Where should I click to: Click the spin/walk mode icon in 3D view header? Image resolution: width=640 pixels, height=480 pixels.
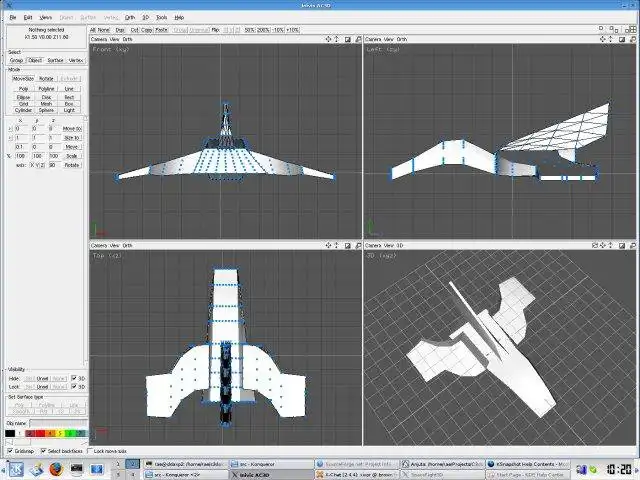(x=595, y=245)
